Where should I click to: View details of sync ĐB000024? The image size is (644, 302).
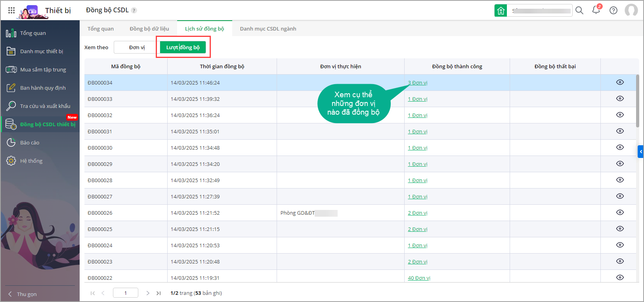[x=620, y=245]
